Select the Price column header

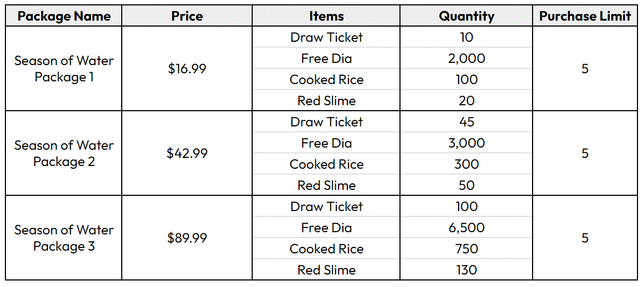(187, 16)
